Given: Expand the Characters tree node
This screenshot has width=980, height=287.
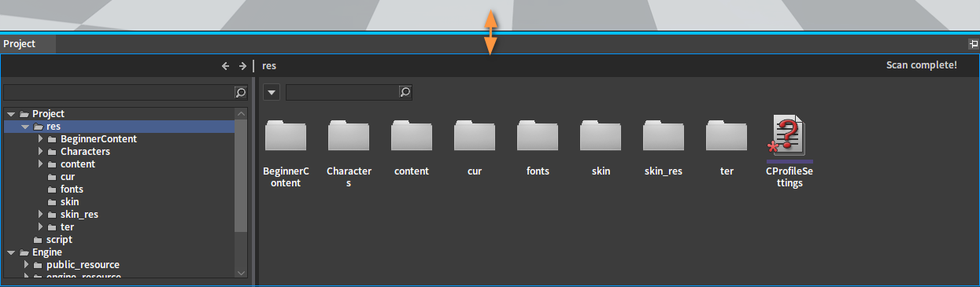Looking at the screenshot, I should tap(40, 152).
